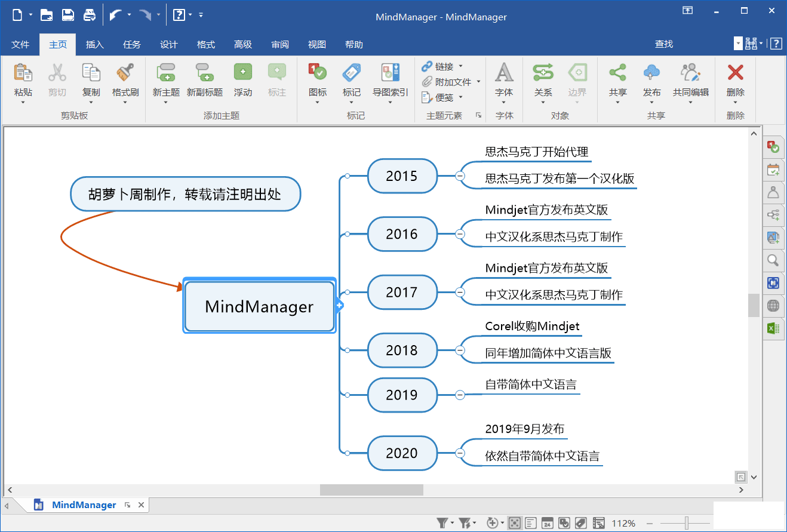Click the Open folder icon in quick access
787x532 pixels.
pos(47,15)
